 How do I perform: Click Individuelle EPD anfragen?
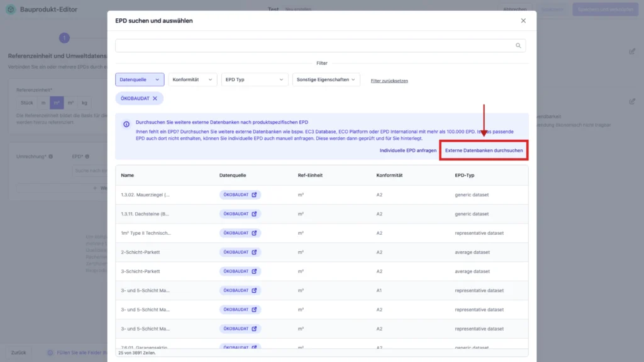(408, 150)
